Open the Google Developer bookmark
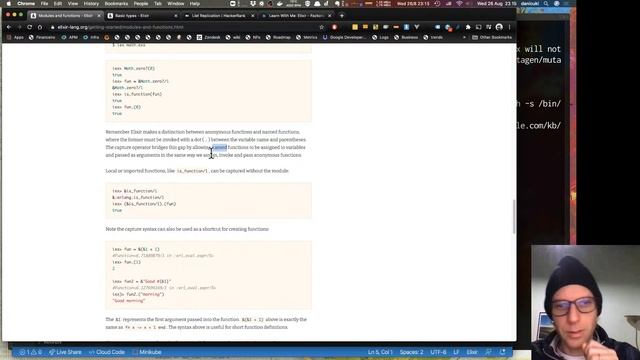Screen dimensions: 640x360 pyautogui.click(x=344, y=37)
